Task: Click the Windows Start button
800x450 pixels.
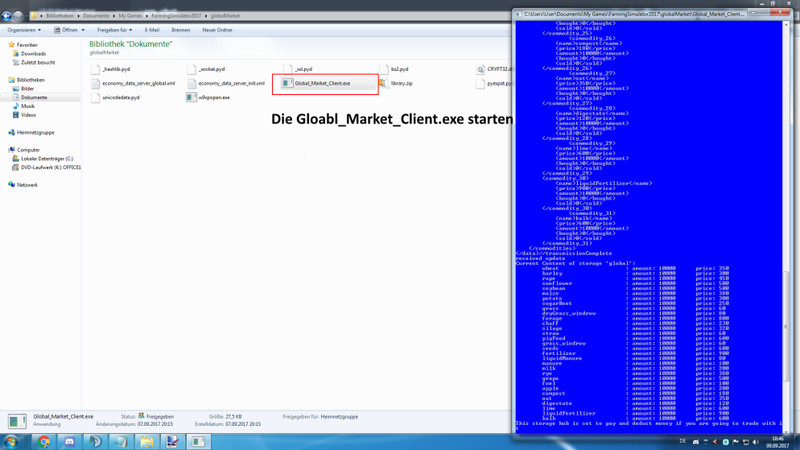Action: point(12,441)
